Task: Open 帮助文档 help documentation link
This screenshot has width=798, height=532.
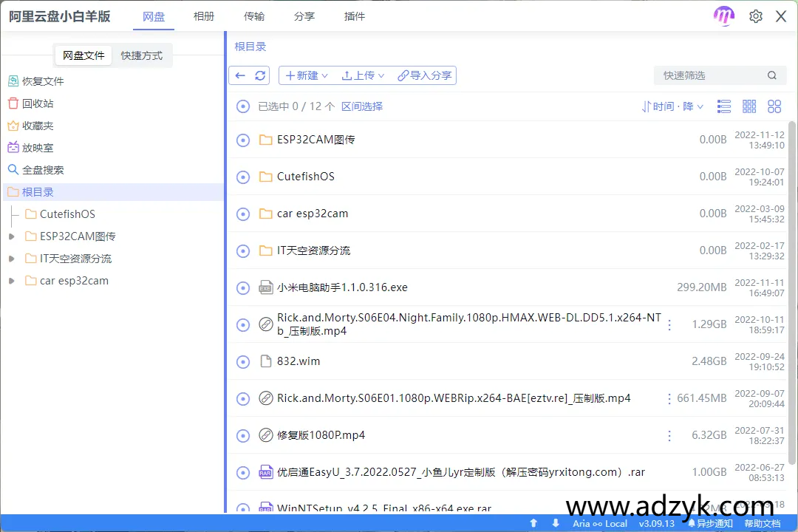Action: [x=763, y=523]
